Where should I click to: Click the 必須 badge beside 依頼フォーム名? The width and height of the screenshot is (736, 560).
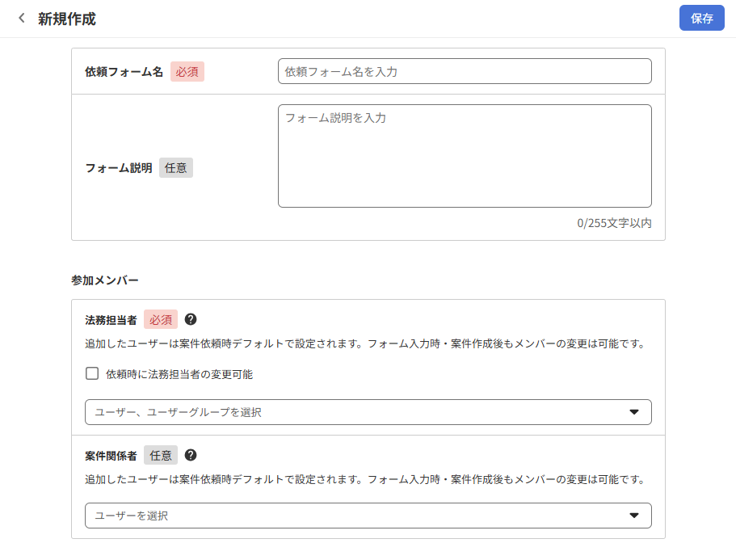187,72
